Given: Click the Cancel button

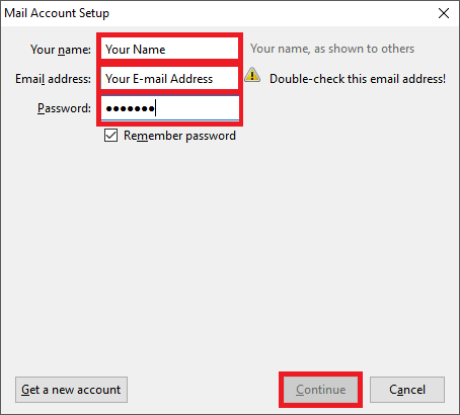Looking at the screenshot, I should point(407,390).
